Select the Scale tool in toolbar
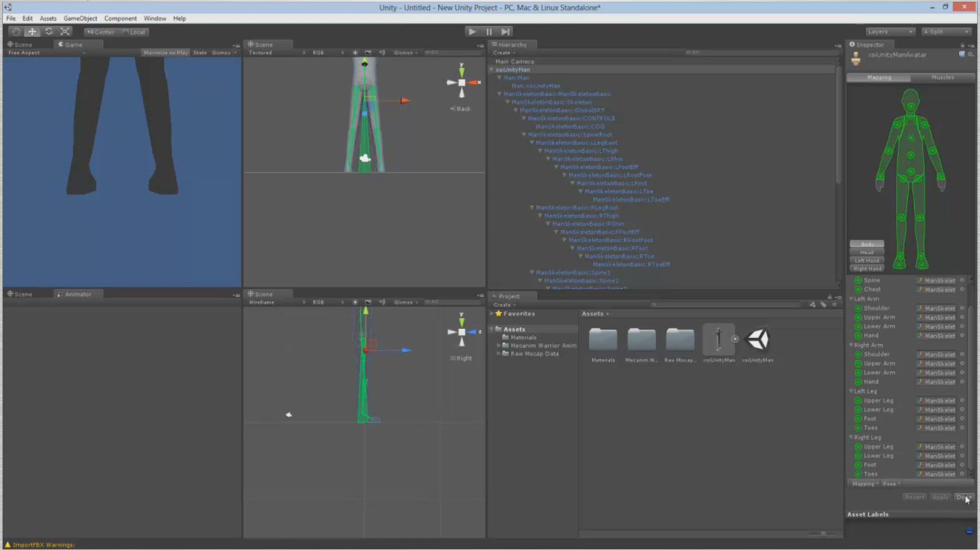 [x=65, y=32]
